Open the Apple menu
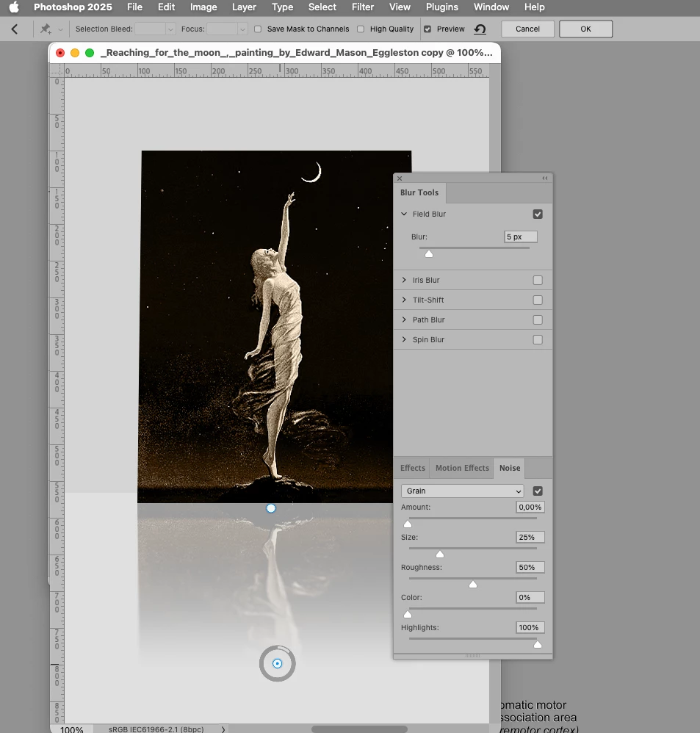The width and height of the screenshot is (700, 733). [14, 7]
